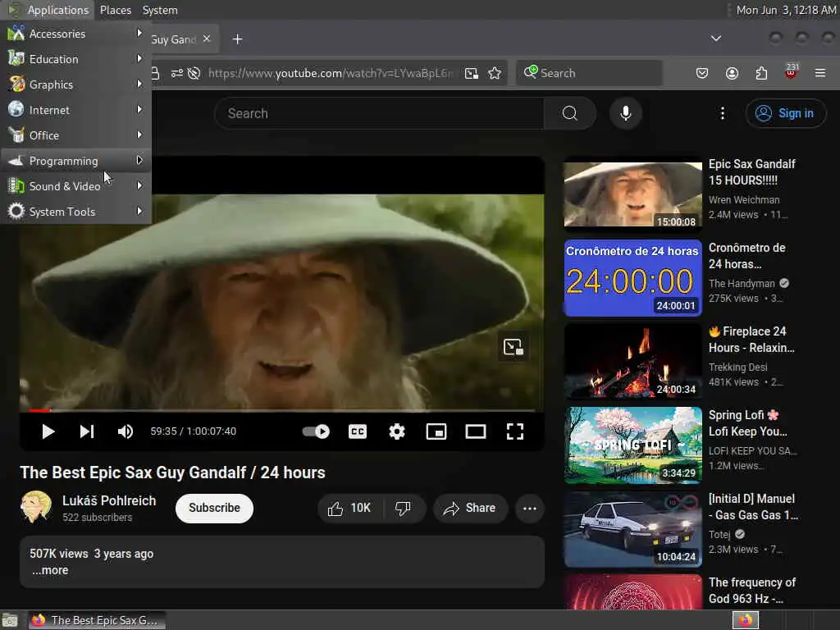Screen dimensions: 840x630
Task: Expand Accessories submenu
Action: click(76, 34)
